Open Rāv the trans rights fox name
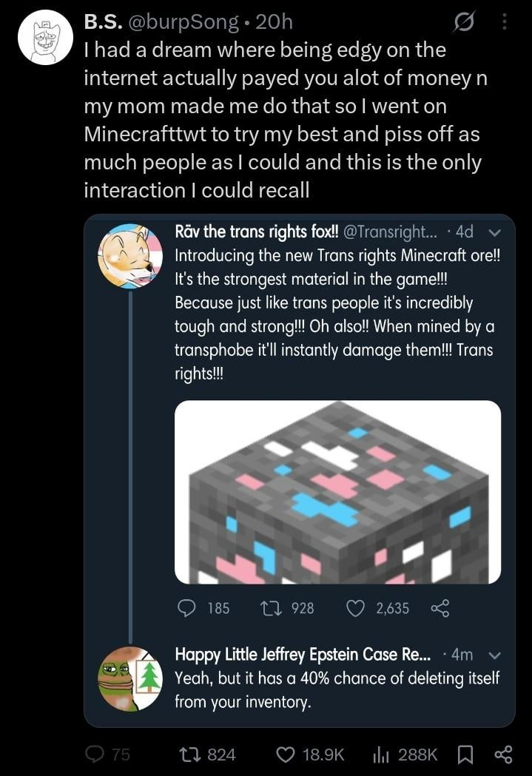 (x=257, y=232)
